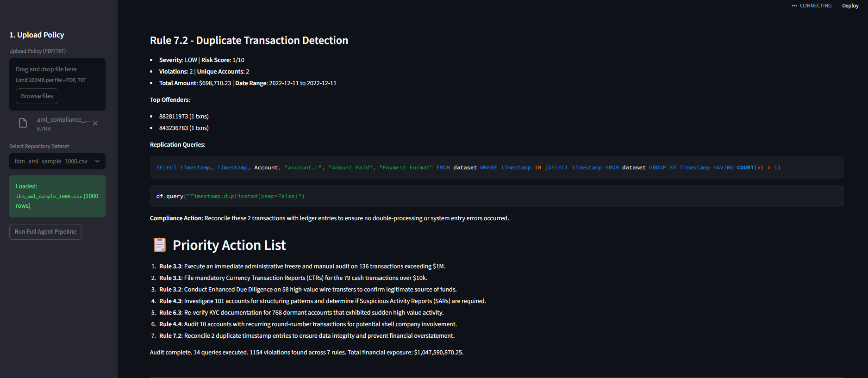This screenshot has width=868, height=378.
Task: Click offender account 882811973
Action: 184,116
